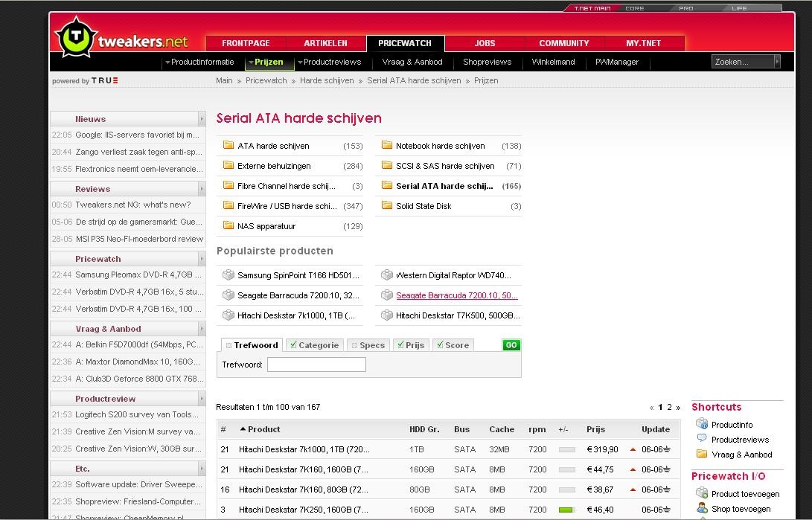Click the Hitachi Deskstar 7k1000 popular product icon
The image size is (812, 520).
[x=228, y=315]
